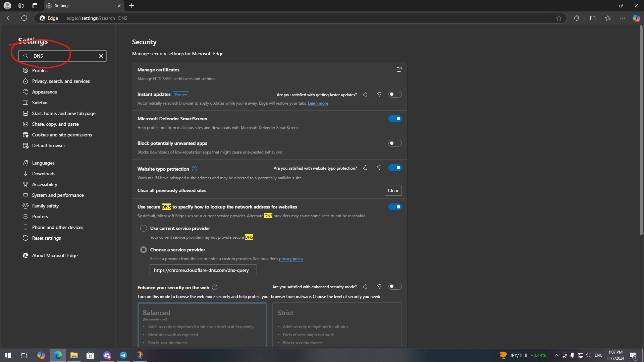
Task: Turn off Use secure DNS switch
Action: [x=395, y=207]
